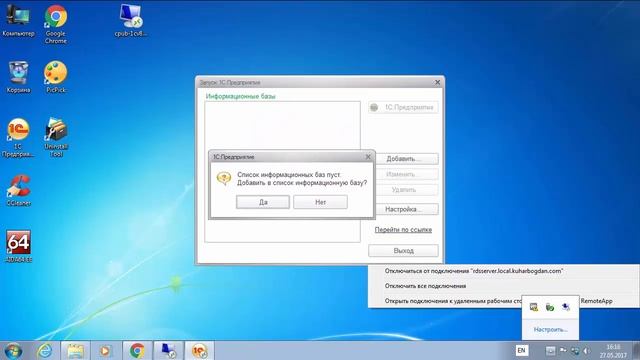This screenshot has width=640, height=360.
Task: Select the PicPick desktop shortcut
Action: point(56,77)
